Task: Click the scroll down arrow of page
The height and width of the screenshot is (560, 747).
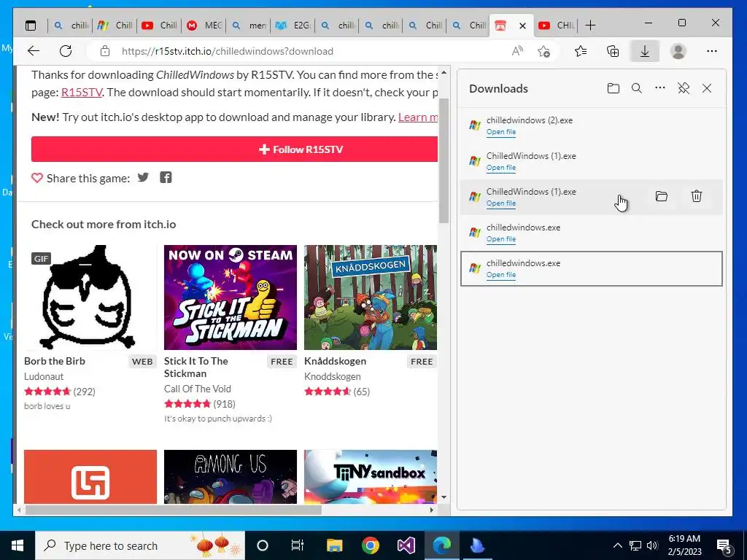Action: point(444,497)
